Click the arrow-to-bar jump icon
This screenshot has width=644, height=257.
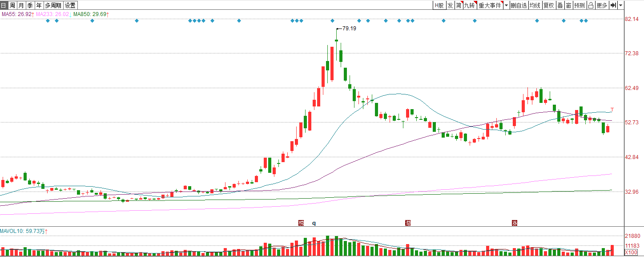[x=613, y=5]
